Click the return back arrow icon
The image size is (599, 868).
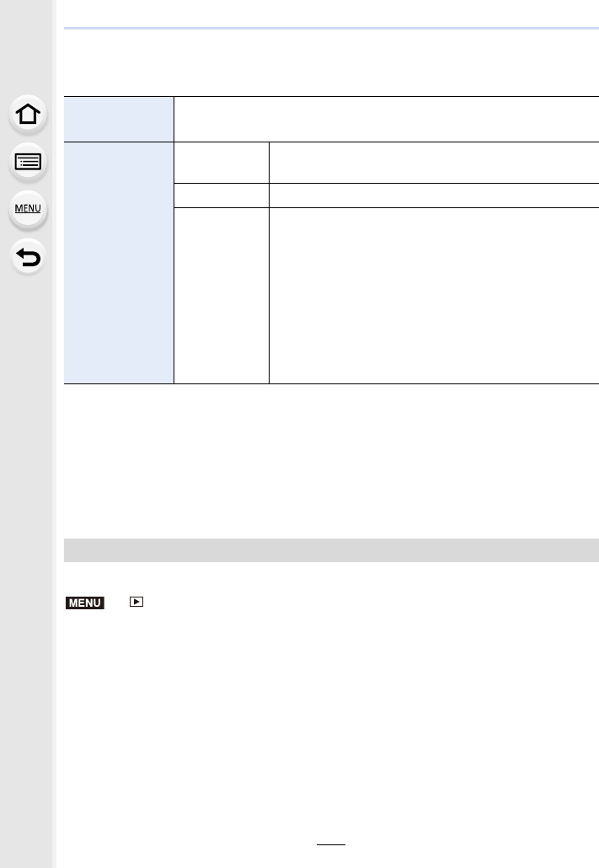[28, 257]
